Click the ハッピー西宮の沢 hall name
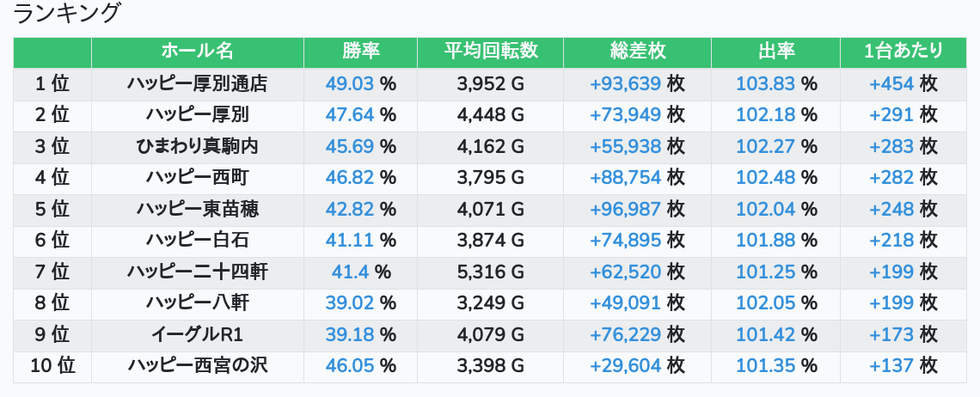 coord(198,366)
